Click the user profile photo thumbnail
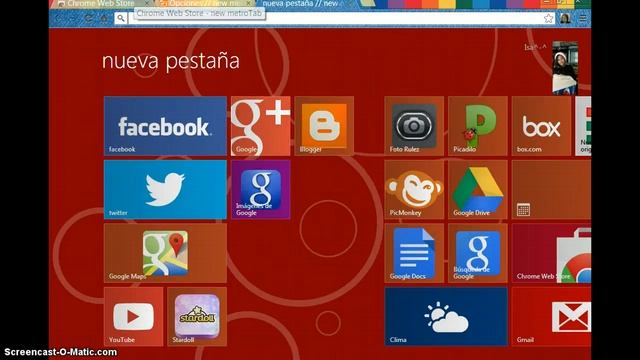 coord(565,68)
